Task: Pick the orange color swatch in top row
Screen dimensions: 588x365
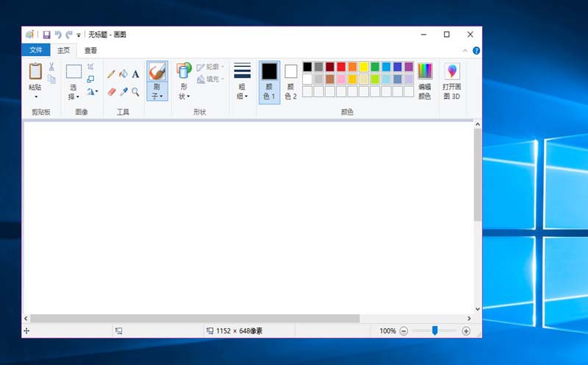Action: (352, 67)
